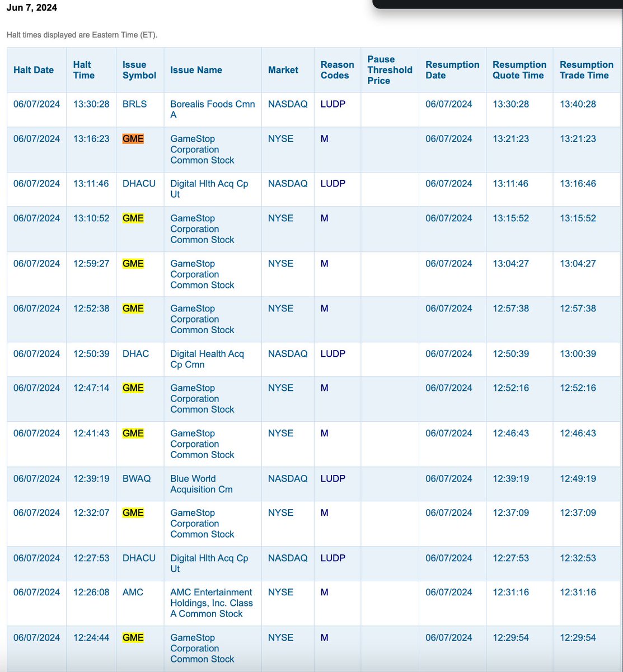The height and width of the screenshot is (672, 623).
Task: Click halt time 12:26:08 cell
Action: (x=91, y=592)
